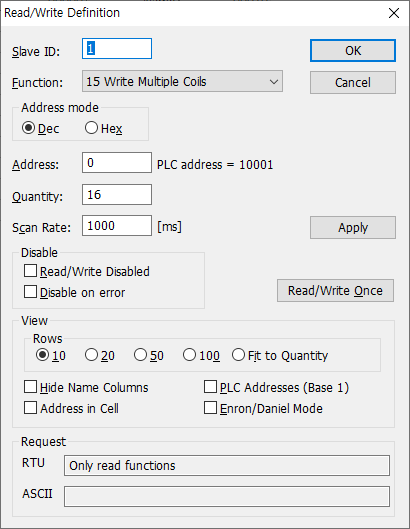Click the Scan Rate input field
410x529 pixels.
coord(117,226)
